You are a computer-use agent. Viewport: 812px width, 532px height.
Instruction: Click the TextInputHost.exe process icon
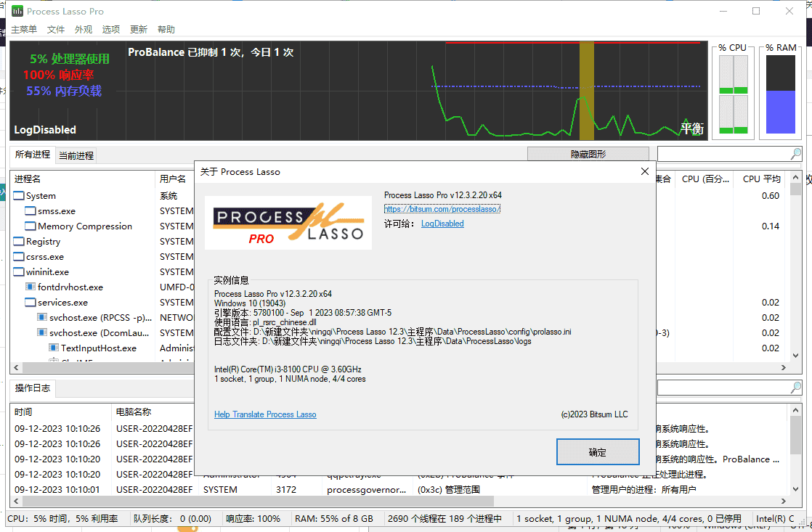(54, 348)
